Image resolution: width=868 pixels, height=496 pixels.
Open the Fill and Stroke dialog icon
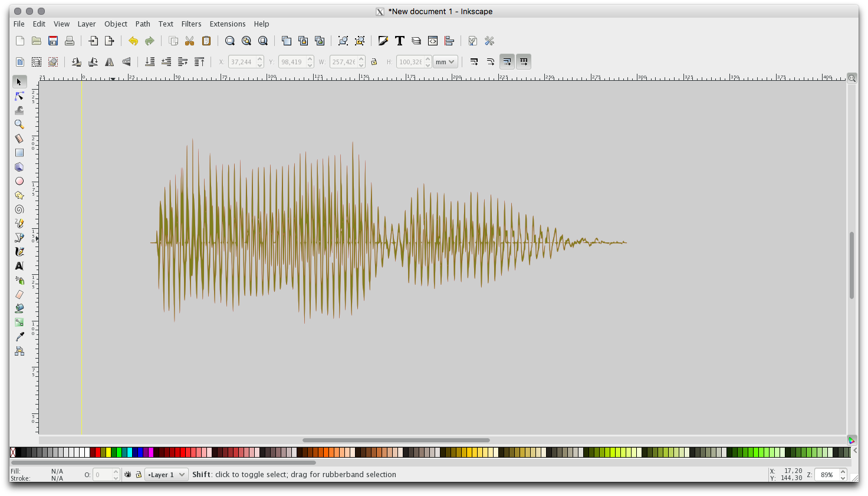coord(383,41)
